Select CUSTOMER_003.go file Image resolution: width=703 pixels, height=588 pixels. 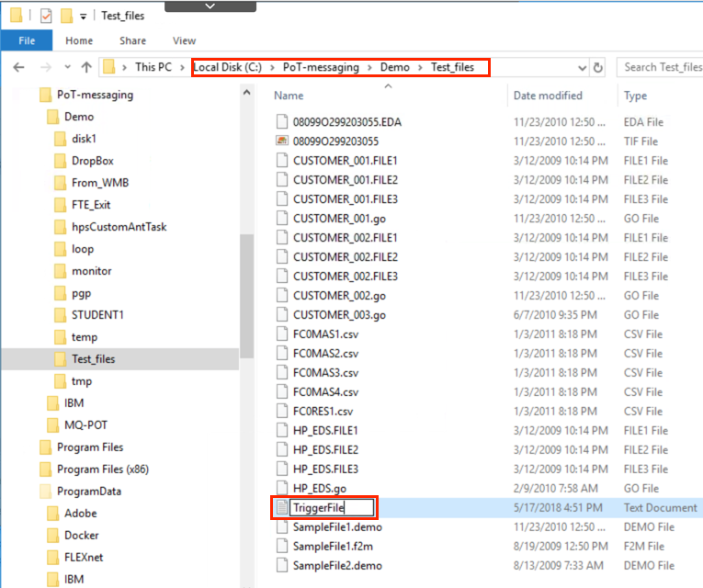point(339,315)
